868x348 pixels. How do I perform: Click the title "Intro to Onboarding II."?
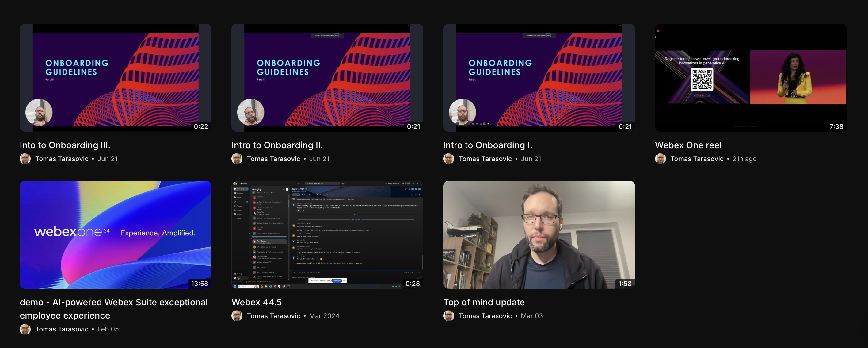(277, 145)
